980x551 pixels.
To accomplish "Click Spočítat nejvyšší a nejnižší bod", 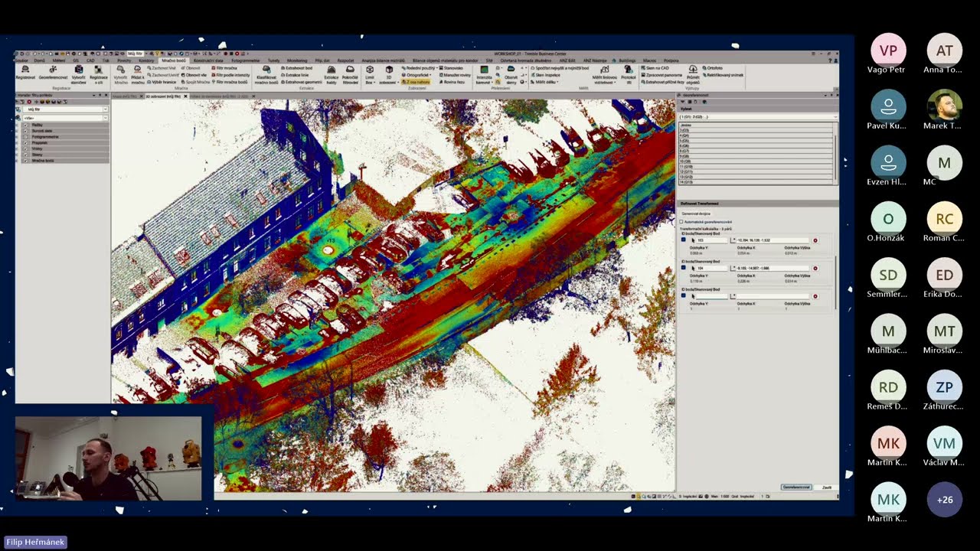I will coord(559,68).
